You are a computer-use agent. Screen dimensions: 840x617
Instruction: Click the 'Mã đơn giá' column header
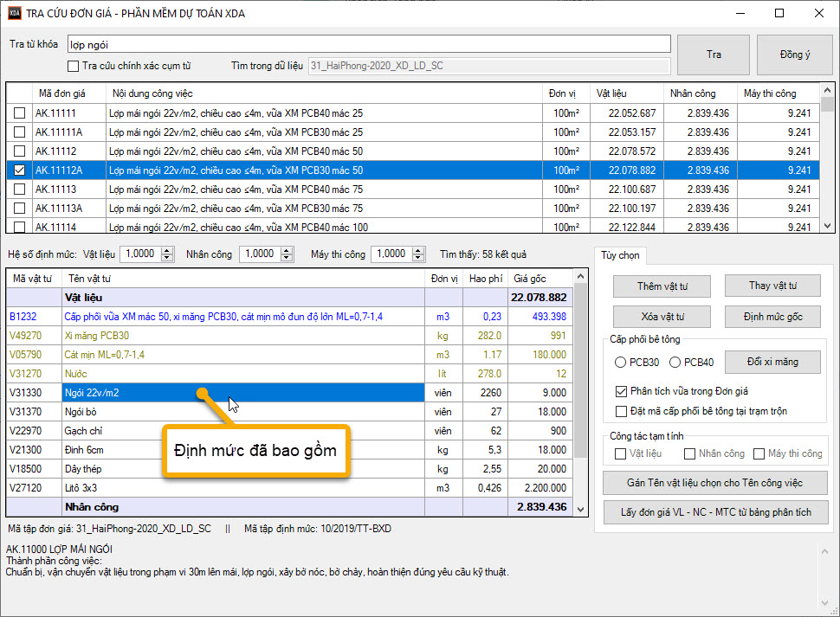pos(69,93)
